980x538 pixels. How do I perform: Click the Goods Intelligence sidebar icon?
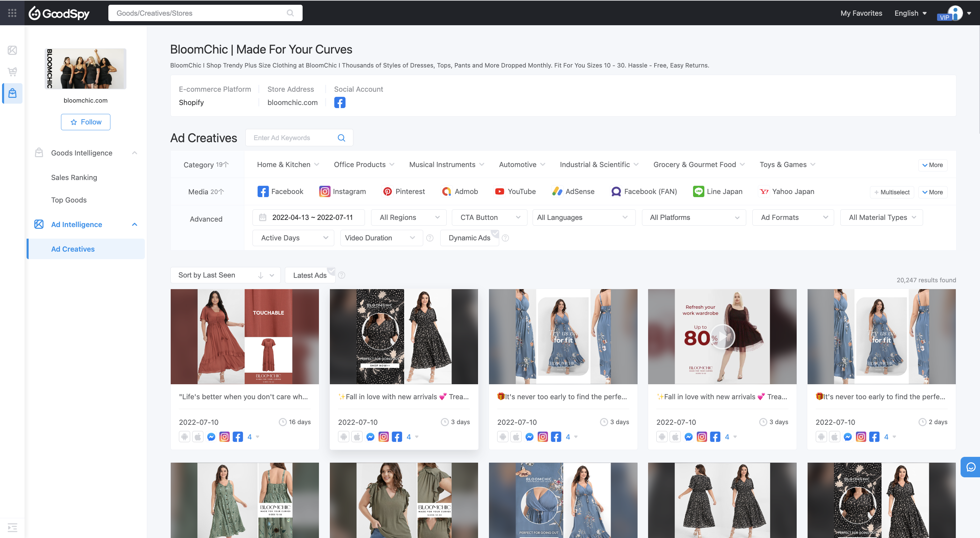39,152
